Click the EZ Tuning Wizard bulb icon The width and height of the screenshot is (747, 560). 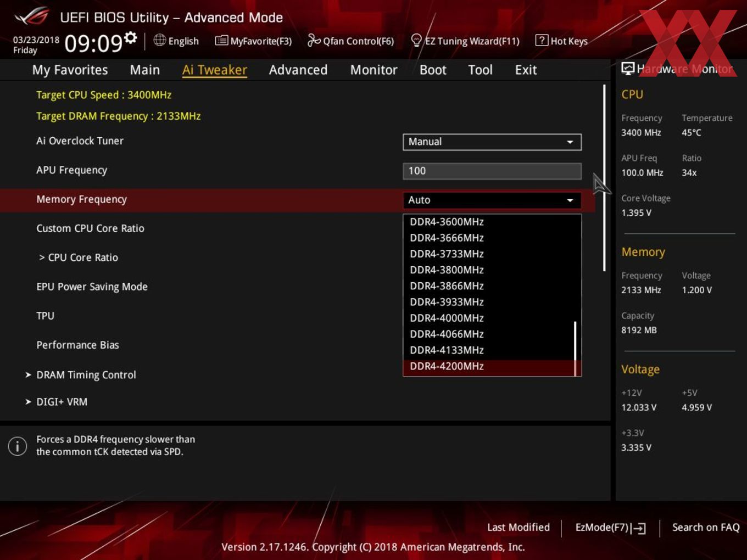[x=416, y=40]
